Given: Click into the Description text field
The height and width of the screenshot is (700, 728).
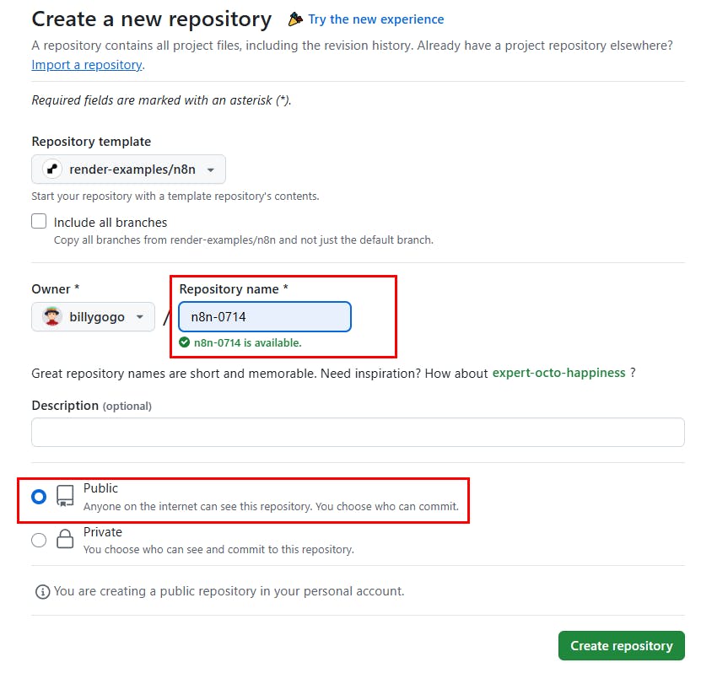Looking at the screenshot, I should point(358,432).
